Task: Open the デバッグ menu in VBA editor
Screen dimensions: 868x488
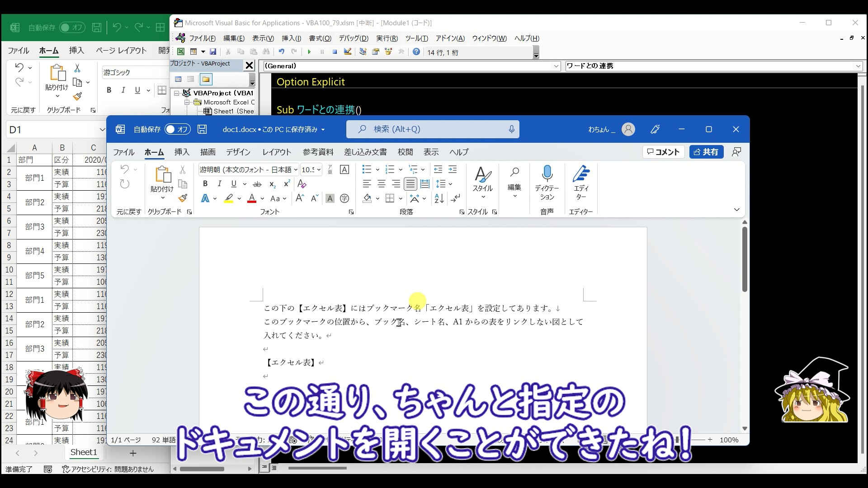Action: (x=354, y=38)
